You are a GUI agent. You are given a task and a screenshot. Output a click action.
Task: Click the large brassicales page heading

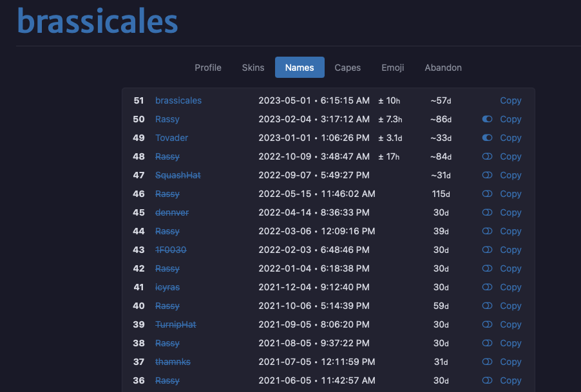[97, 21]
